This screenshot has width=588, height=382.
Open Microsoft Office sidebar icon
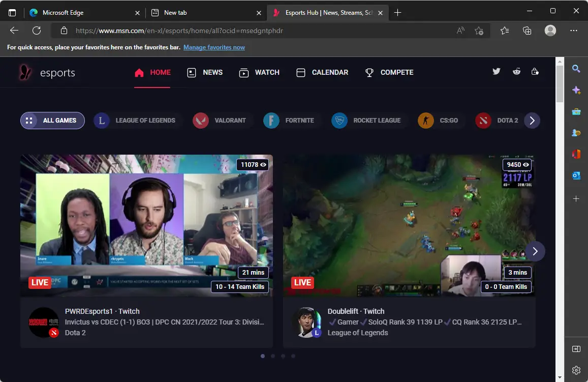[576, 154]
